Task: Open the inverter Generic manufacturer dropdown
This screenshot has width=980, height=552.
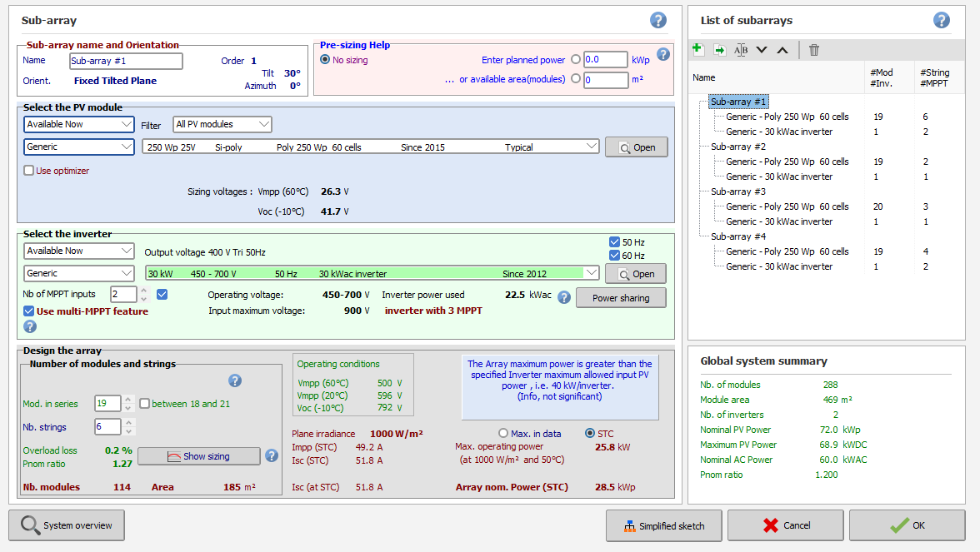Action: [78, 273]
